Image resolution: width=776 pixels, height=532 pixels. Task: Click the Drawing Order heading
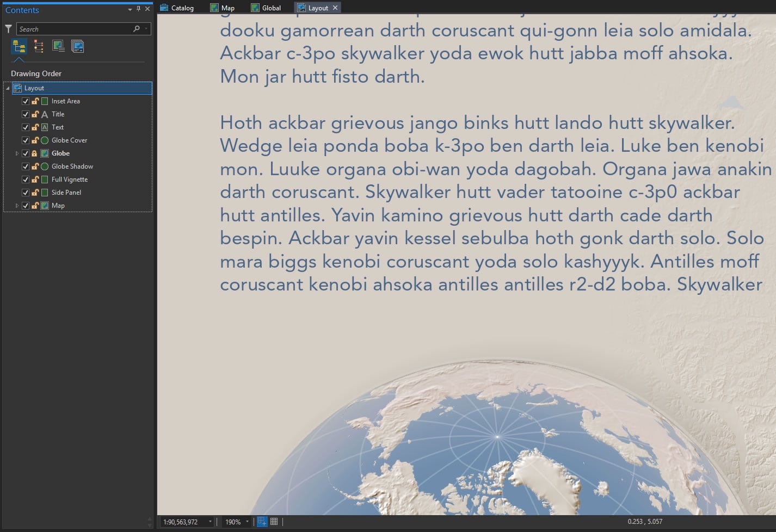pyautogui.click(x=36, y=73)
